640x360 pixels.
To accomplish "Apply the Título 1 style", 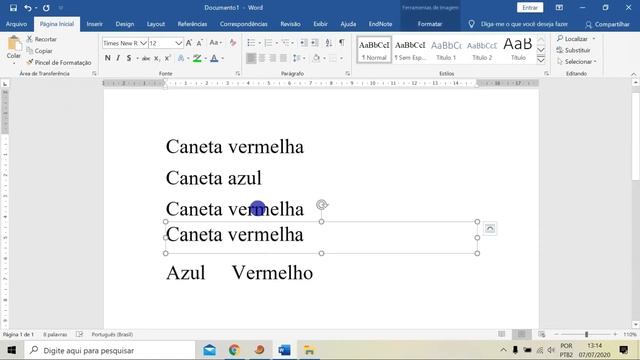I will (x=446, y=49).
